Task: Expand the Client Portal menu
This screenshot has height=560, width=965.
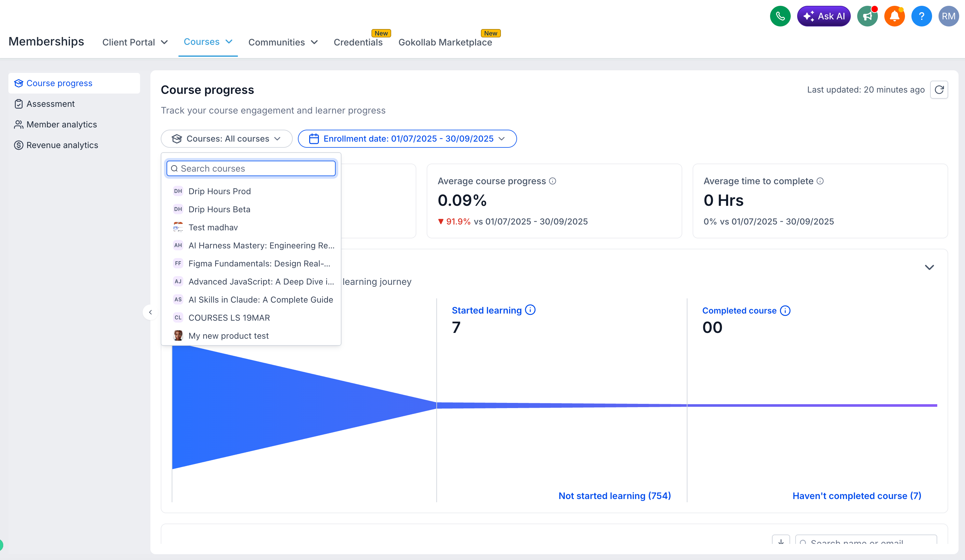Action: pyautogui.click(x=135, y=42)
